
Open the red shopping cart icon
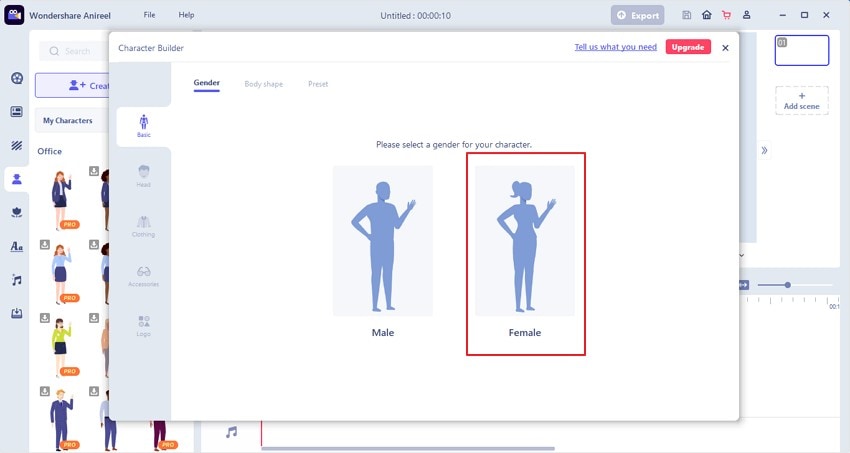(726, 15)
